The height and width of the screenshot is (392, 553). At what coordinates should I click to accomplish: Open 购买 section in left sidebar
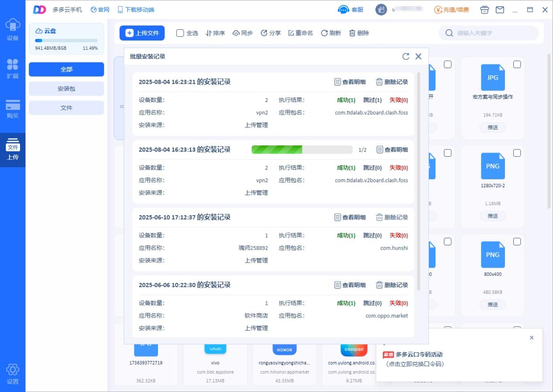pyautogui.click(x=13, y=109)
